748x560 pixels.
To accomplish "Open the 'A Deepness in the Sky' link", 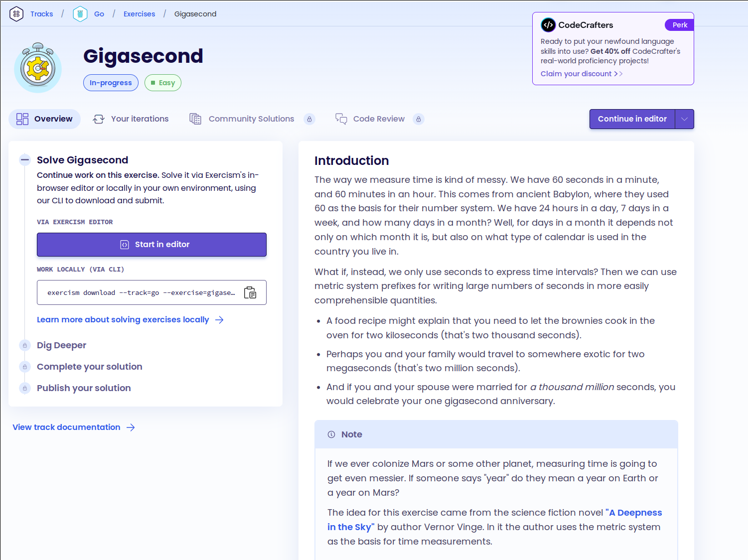I will tap(633, 512).
